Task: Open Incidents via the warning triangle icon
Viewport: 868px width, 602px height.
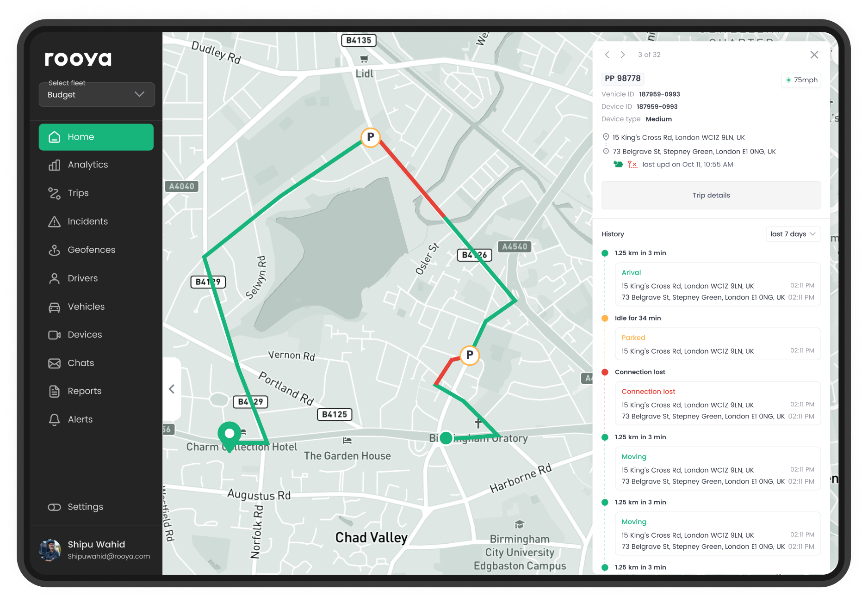Action: pos(54,221)
